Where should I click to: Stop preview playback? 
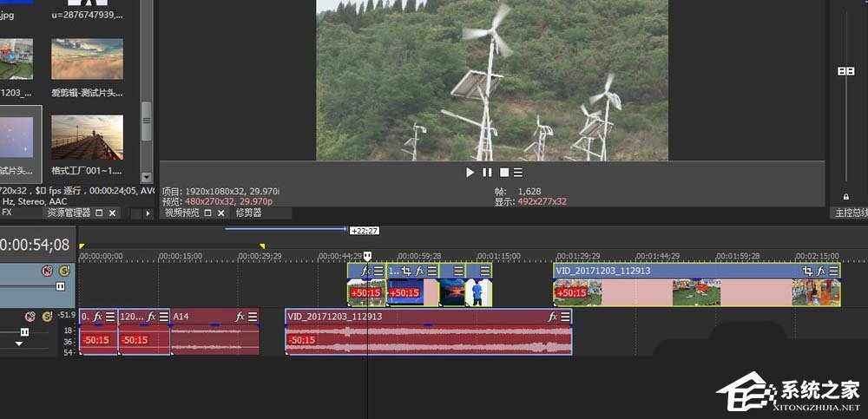503,173
